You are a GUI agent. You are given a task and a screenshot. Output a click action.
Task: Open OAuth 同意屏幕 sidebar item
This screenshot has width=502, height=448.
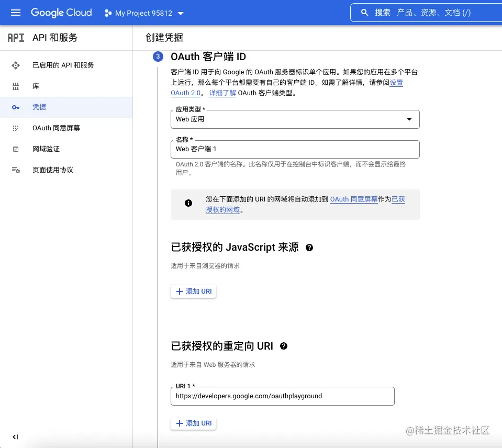[x=66, y=128]
